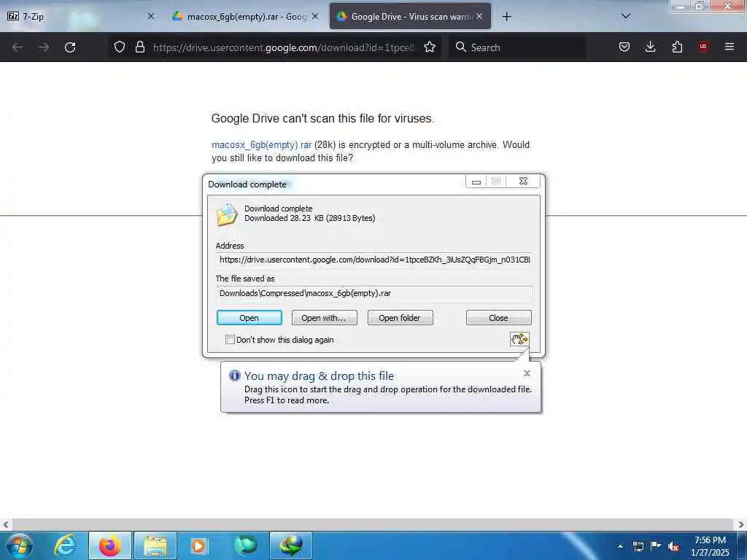
Task: Open Windows Explorer from taskbar
Action: pyautogui.click(x=155, y=545)
